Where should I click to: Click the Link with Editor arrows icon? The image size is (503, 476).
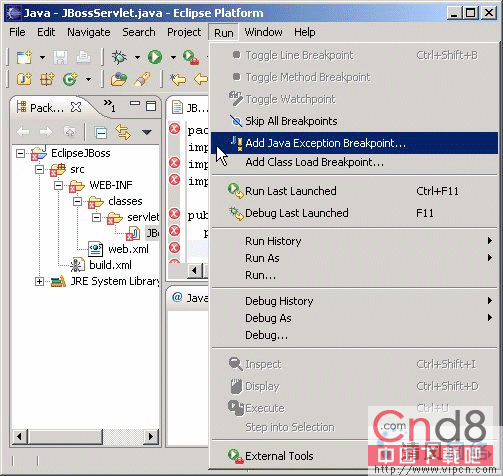pyautogui.click(x=123, y=132)
